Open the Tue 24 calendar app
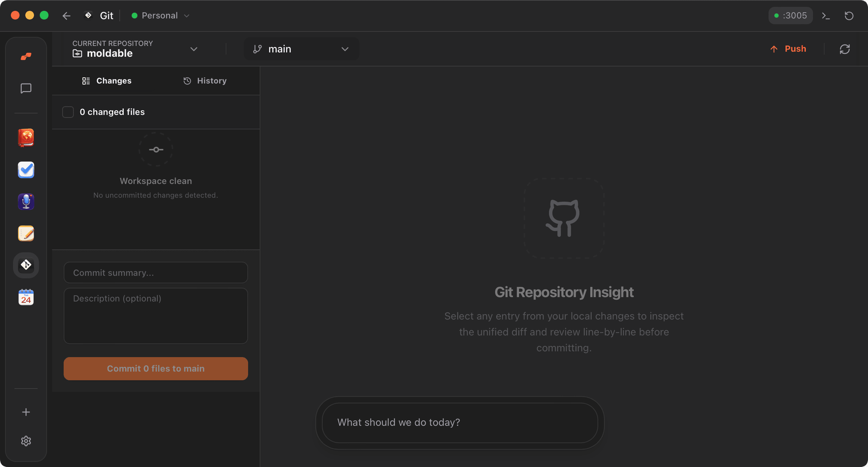This screenshot has width=868, height=467. [x=26, y=297]
